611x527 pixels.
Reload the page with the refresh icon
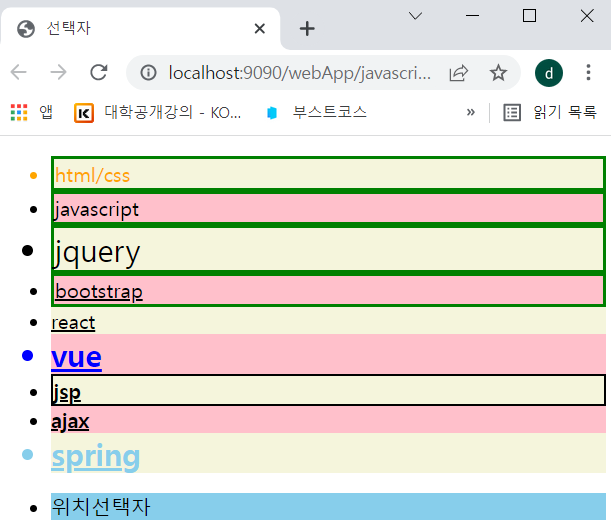[99, 73]
